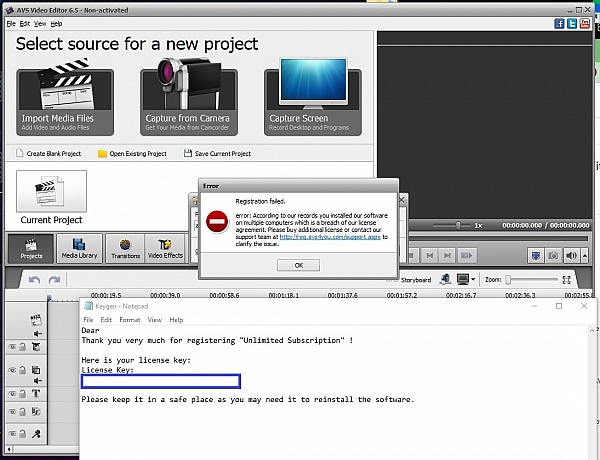Take a snapshot with the camera icon
The image size is (600, 460).
coord(553,255)
